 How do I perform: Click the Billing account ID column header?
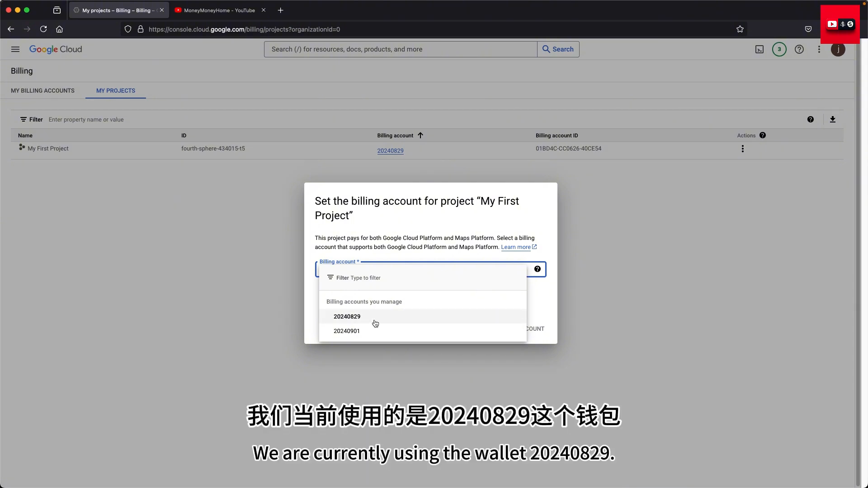[x=557, y=135]
